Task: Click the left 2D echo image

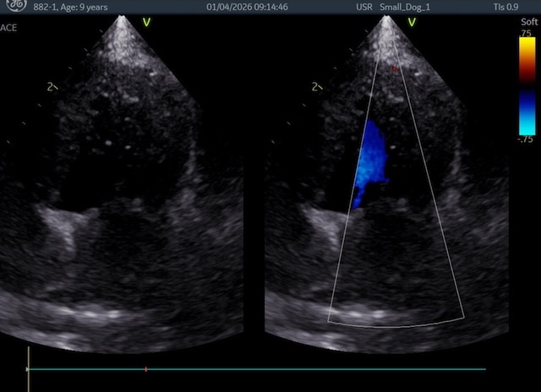Action: point(127,186)
